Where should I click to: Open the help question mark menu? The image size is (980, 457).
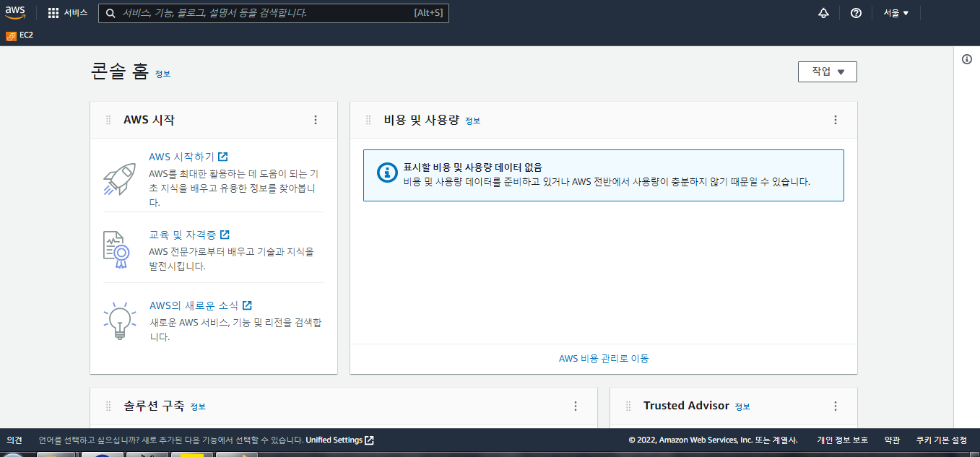click(856, 13)
